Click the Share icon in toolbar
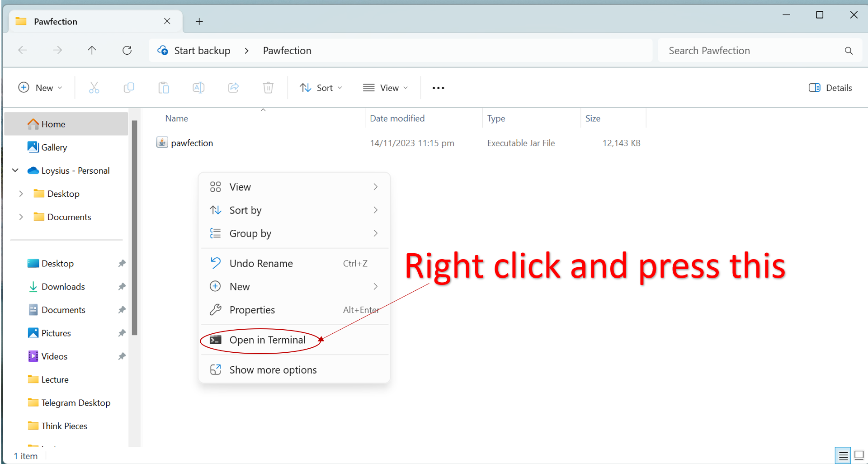This screenshot has width=868, height=464. [x=233, y=88]
